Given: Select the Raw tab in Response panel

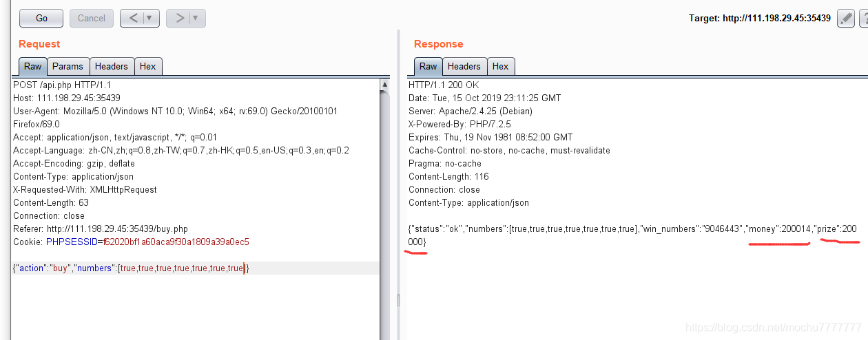Looking at the screenshot, I should coord(428,66).
